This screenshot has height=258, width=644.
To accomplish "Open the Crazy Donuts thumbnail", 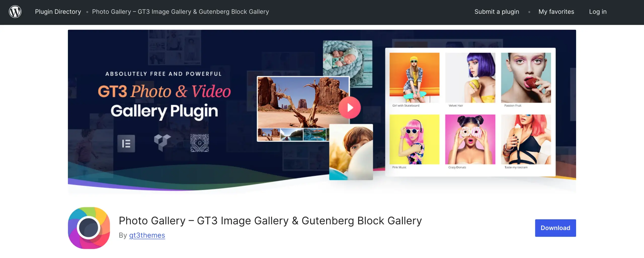I will point(470,139).
